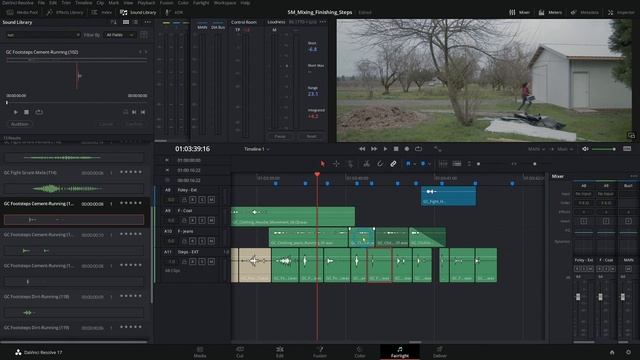Viewport: 640px width, 360px height.
Task: Fast forward timeline playback
Action: pos(374,149)
